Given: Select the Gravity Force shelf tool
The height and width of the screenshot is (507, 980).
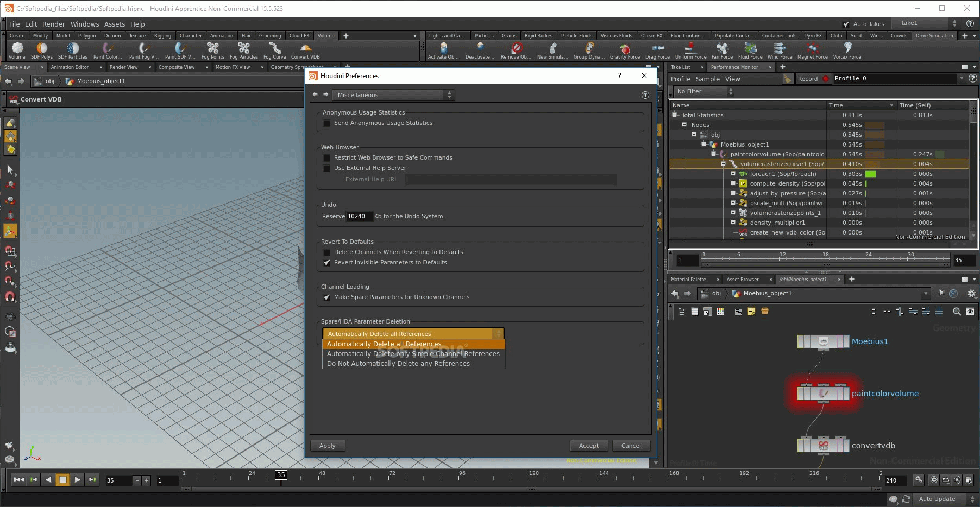Looking at the screenshot, I should coord(625,50).
